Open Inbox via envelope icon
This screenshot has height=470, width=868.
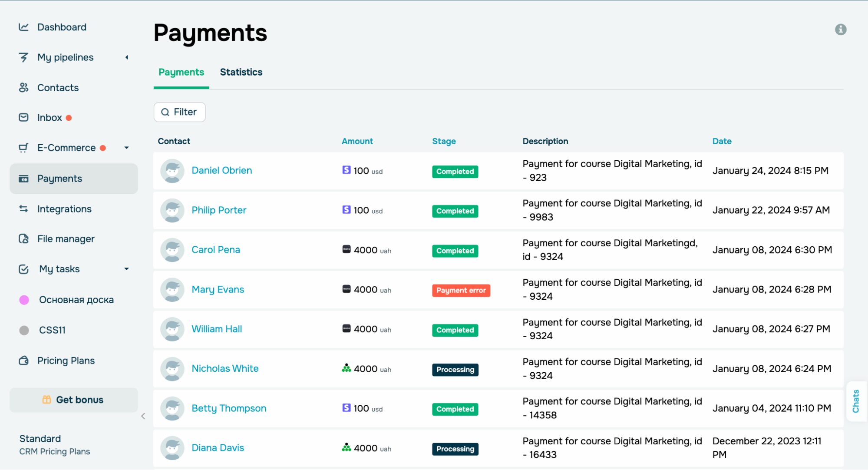23,118
